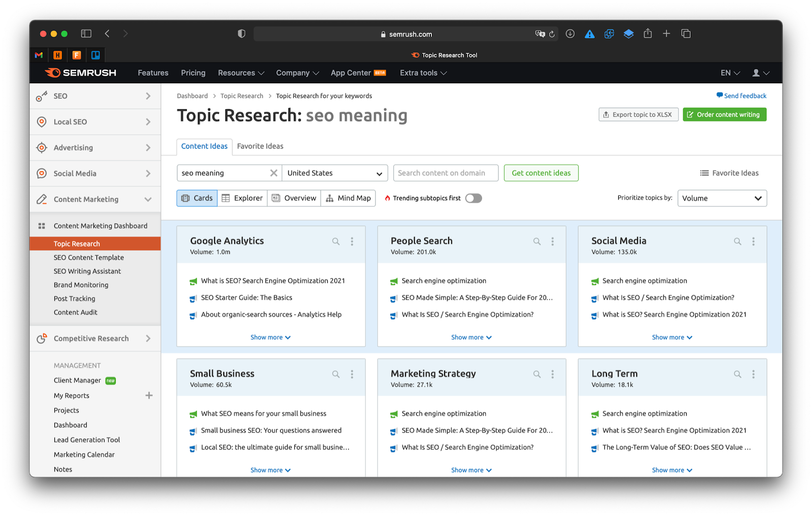Click Get content ideas button
This screenshot has width=812, height=516.
[x=541, y=173]
